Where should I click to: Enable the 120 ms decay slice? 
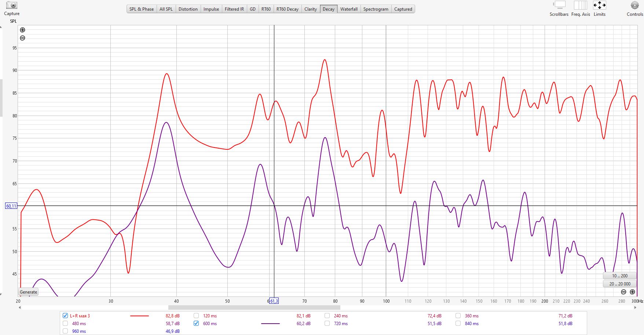coord(196,316)
